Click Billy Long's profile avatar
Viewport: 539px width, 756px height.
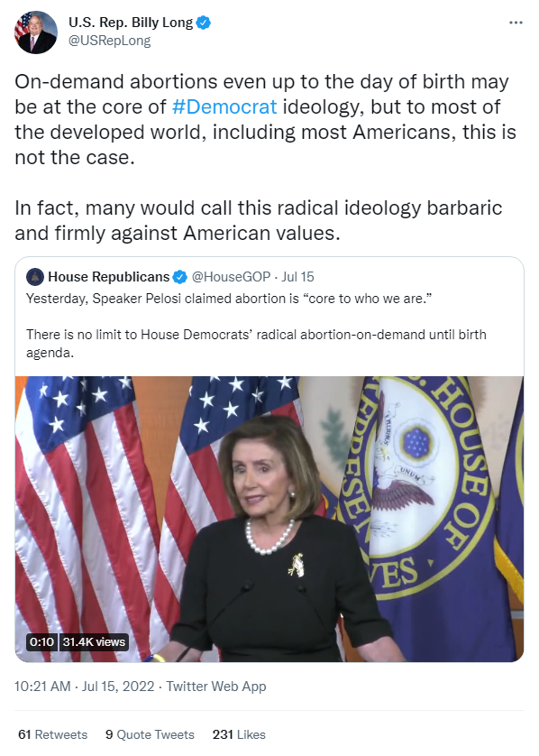click(x=36, y=32)
